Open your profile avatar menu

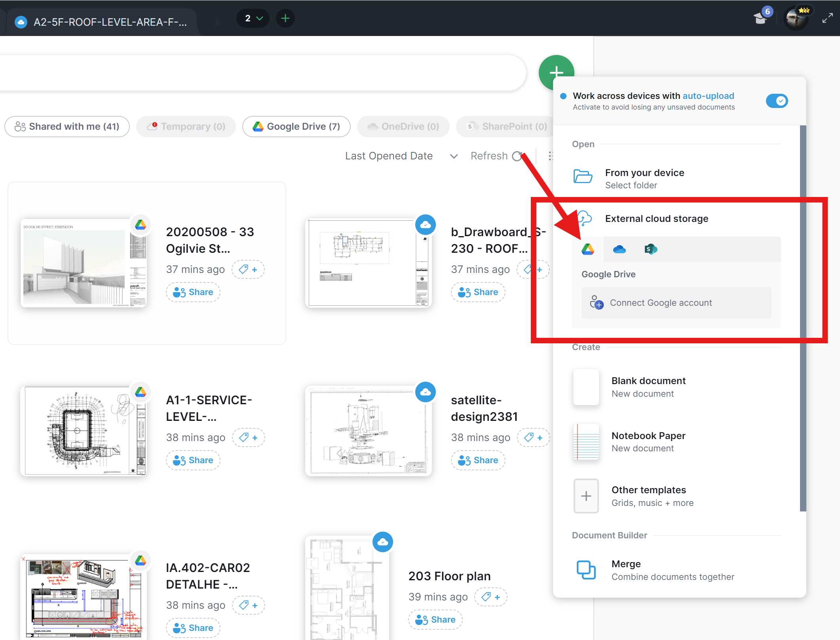(796, 18)
